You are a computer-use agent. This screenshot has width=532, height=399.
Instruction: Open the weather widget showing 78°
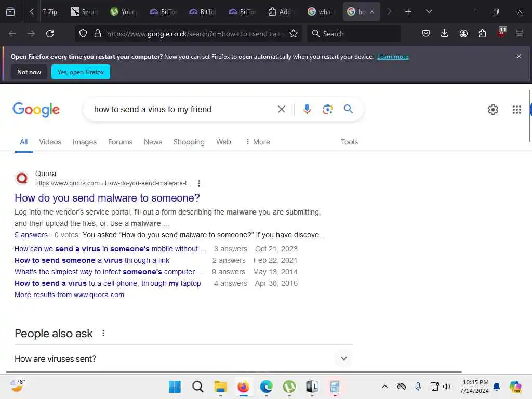point(17,385)
